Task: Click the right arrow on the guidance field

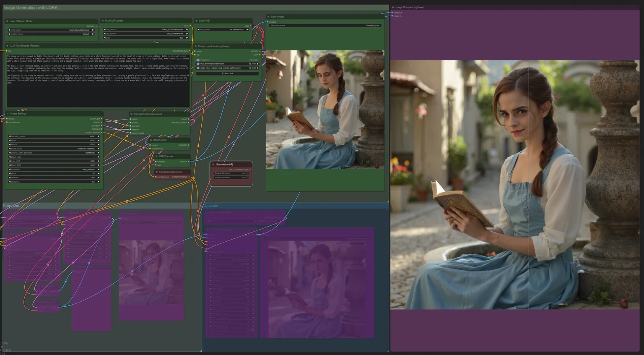Action: (x=99, y=182)
